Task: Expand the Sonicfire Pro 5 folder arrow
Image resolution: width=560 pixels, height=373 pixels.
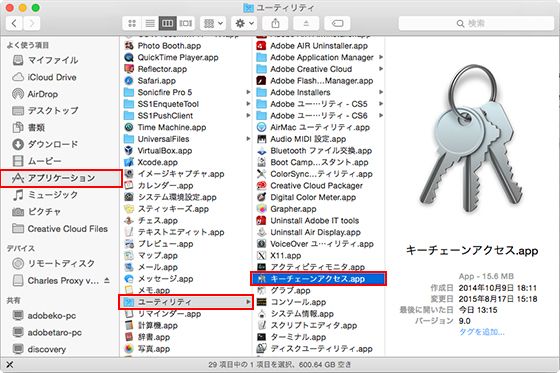Action: coord(248,92)
